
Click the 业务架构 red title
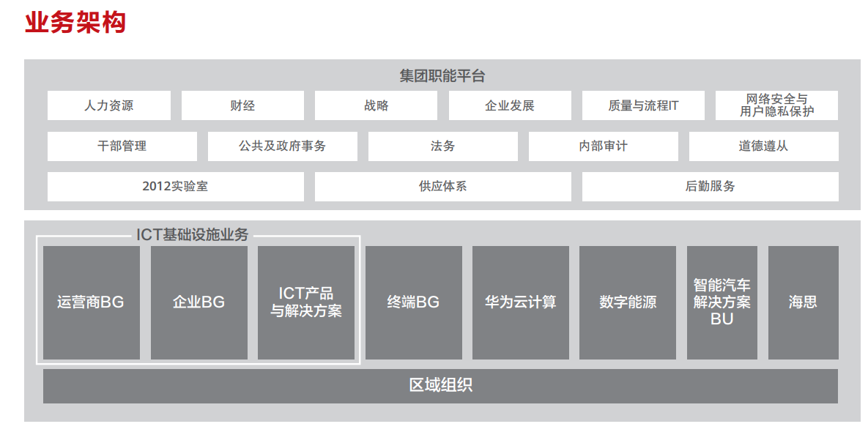(x=76, y=22)
